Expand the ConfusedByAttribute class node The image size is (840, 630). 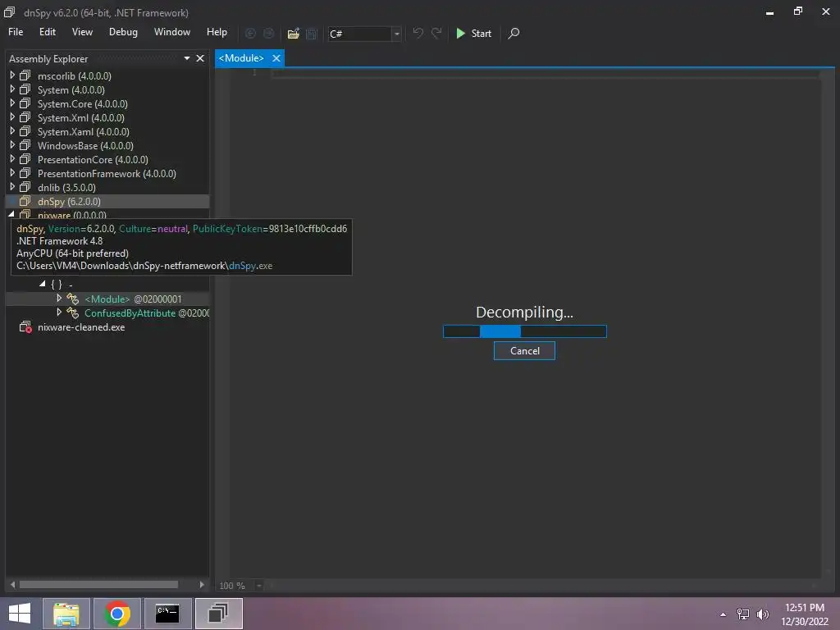click(59, 313)
